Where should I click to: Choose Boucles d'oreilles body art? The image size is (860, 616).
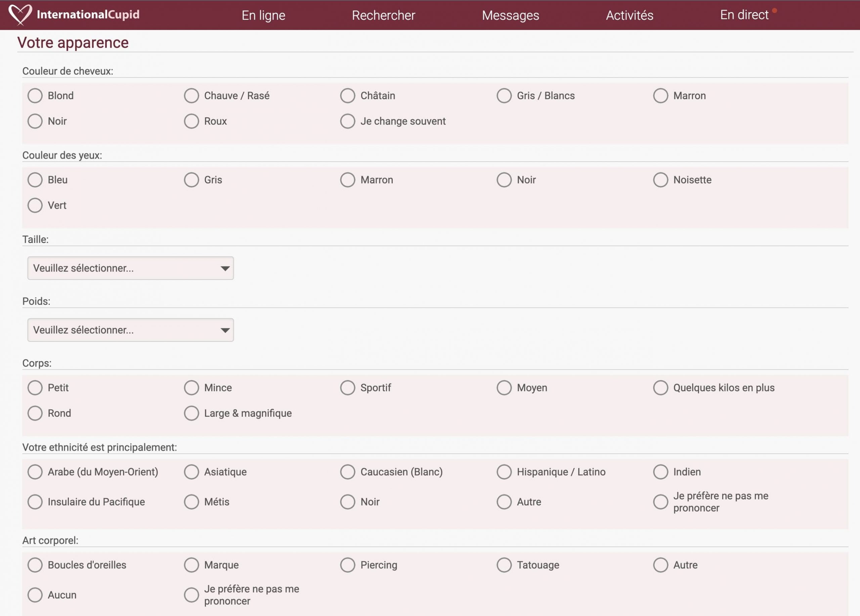click(35, 565)
